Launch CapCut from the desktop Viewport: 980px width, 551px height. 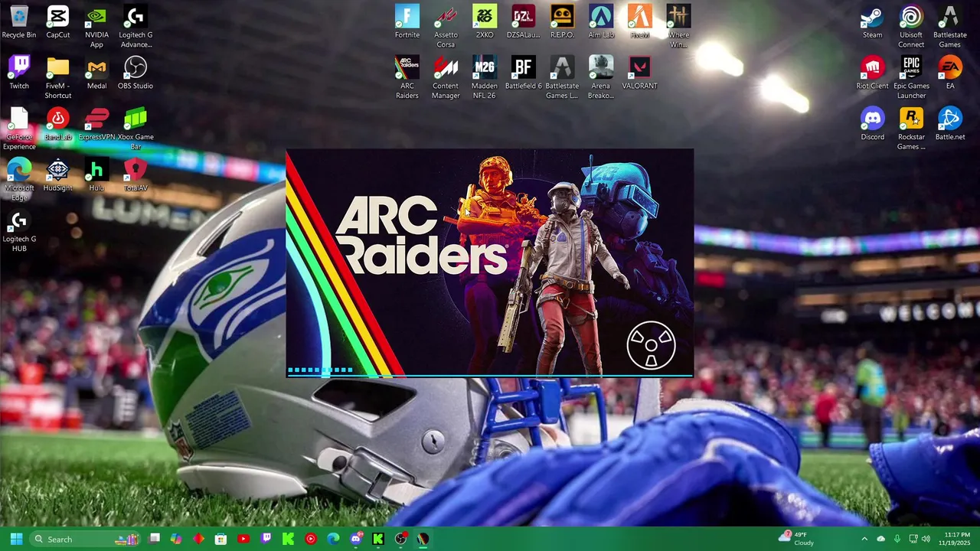pos(58,22)
